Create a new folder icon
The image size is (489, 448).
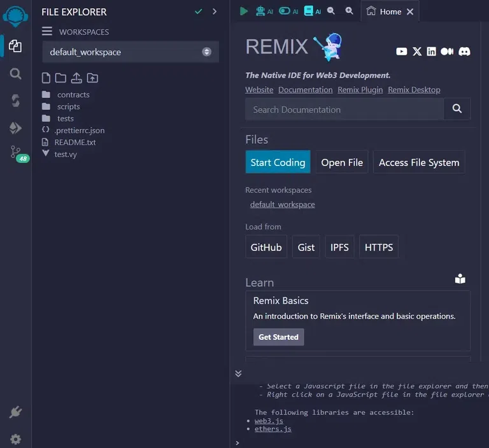[60, 78]
